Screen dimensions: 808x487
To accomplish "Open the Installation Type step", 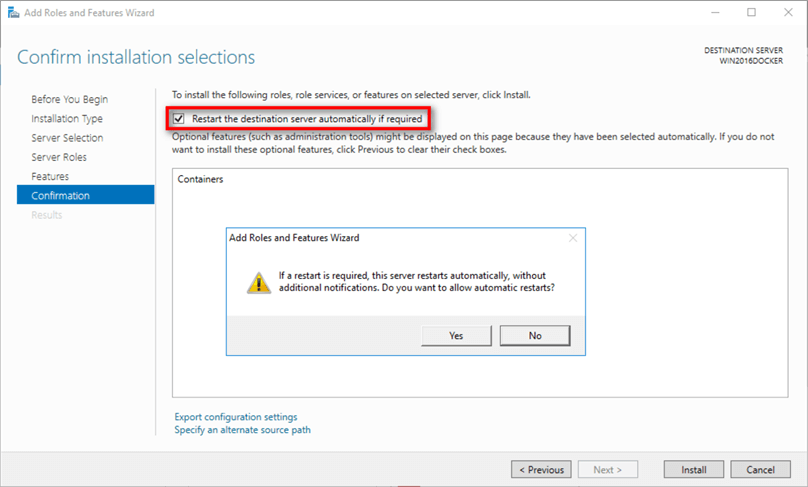I will (67, 119).
